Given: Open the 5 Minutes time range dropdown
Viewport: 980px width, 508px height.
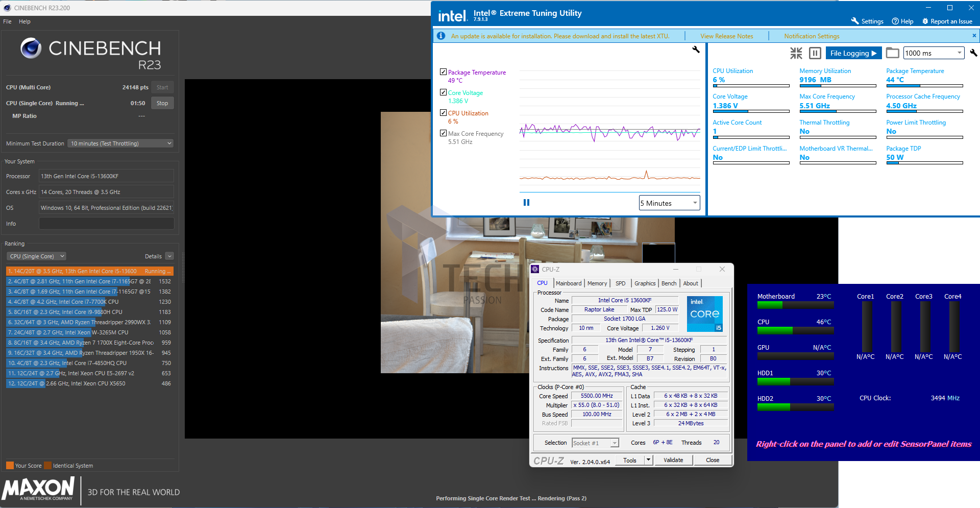Looking at the screenshot, I should 669,203.
